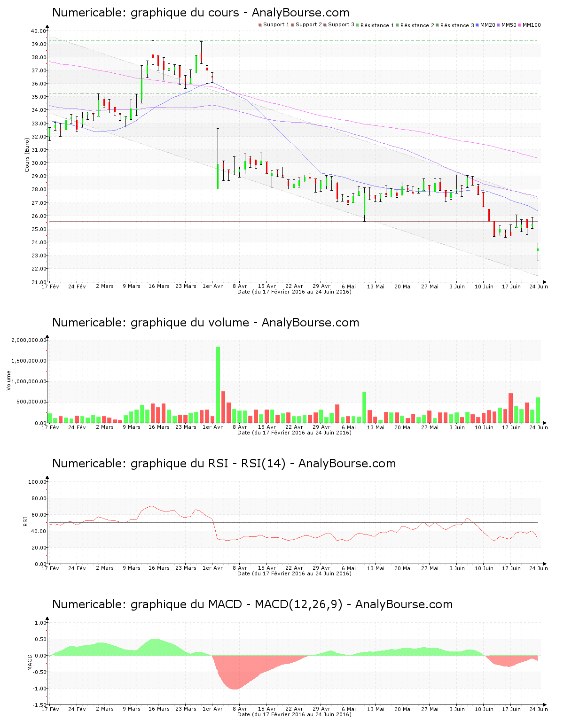
Task: Select the MM100 legend entry
Action: pos(529,25)
